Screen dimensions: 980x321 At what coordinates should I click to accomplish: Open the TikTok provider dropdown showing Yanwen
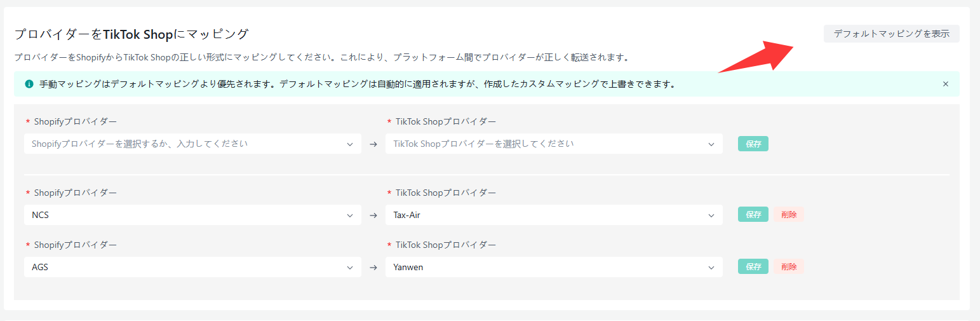(x=546, y=267)
